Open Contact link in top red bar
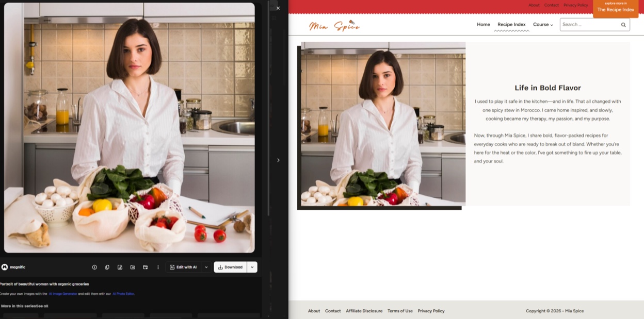The height and width of the screenshot is (319, 644). tap(552, 5)
